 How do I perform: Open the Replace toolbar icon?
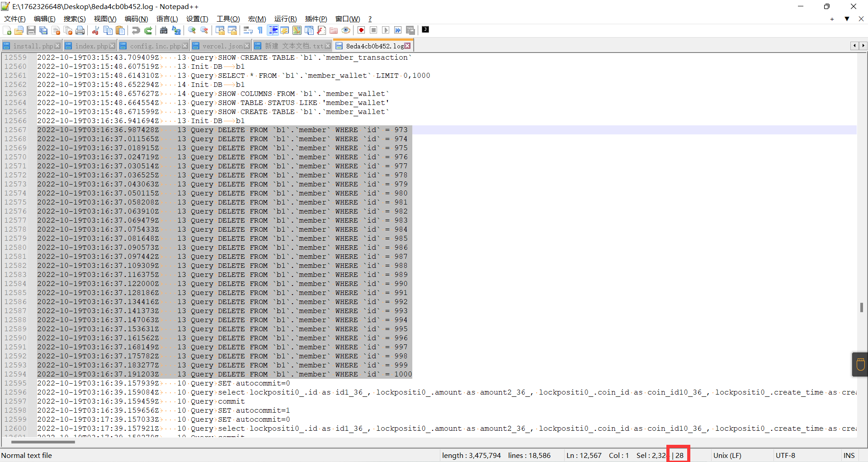pyautogui.click(x=176, y=30)
